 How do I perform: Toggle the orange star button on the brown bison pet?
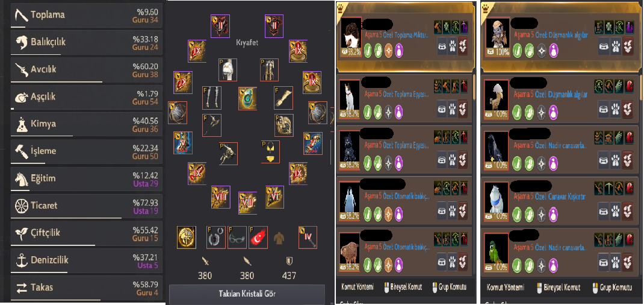388,263
